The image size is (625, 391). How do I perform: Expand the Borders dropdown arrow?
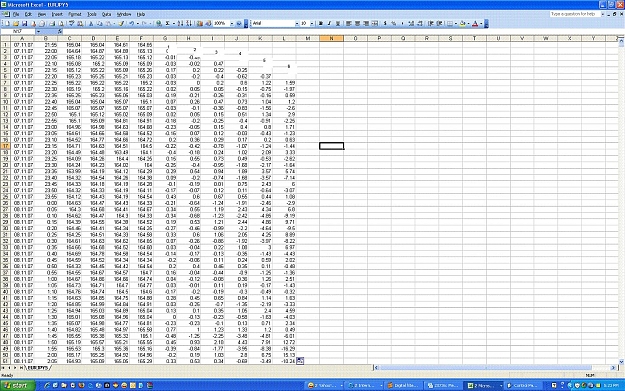456,24
